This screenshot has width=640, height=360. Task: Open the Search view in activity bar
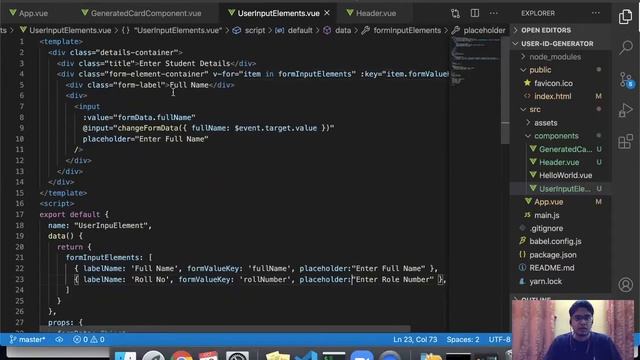[x=625, y=47]
